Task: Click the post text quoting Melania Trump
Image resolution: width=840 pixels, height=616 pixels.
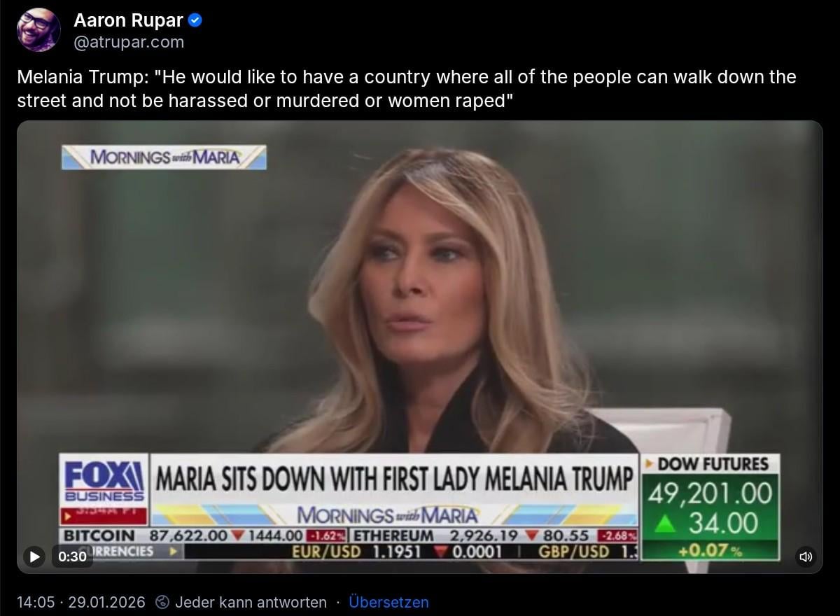Action: [x=406, y=88]
